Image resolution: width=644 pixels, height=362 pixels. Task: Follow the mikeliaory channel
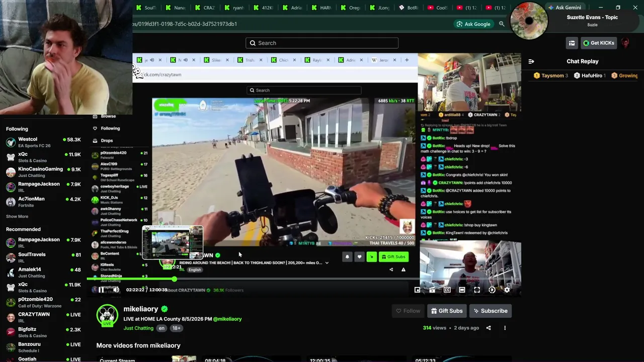click(x=408, y=311)
